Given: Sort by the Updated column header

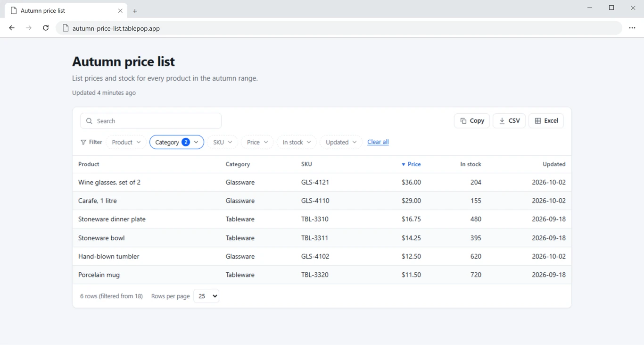Looking at the screenshot, I should pyautogui.click(x=554, y=164).
